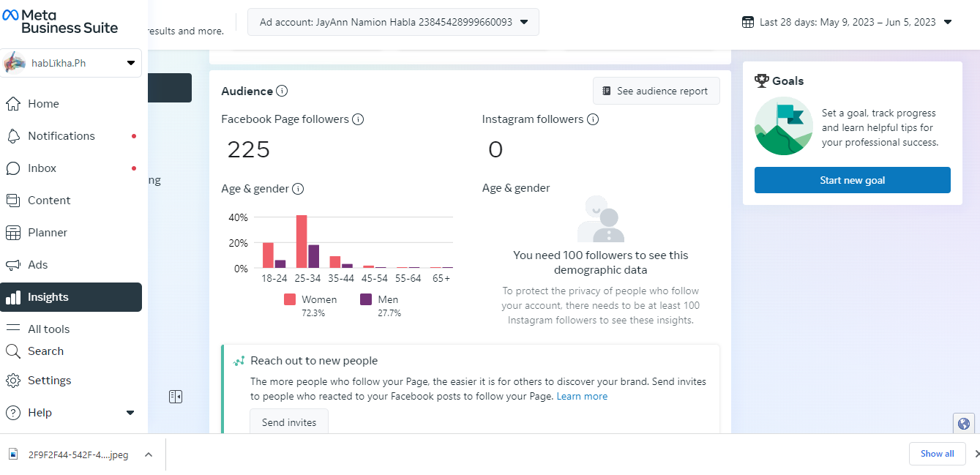
Task: Open All tools in the sidebar
Action: 48,329
